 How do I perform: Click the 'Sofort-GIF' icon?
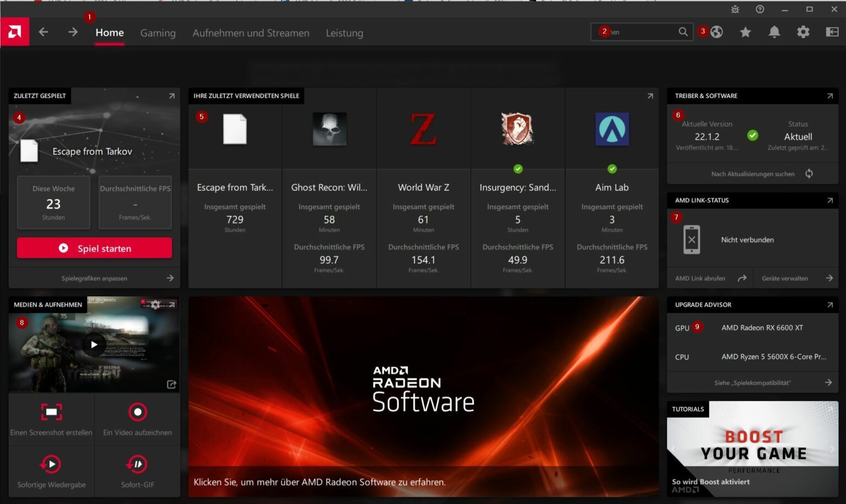[x=137, y=464]
